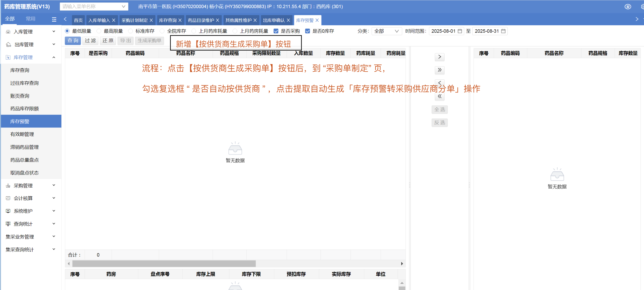Screen dimensions: 644x290
Task: Click the single right-arrow transfer icon
Action: pos(440,57)
